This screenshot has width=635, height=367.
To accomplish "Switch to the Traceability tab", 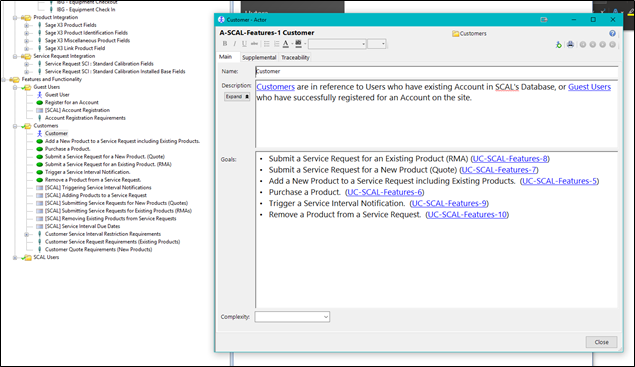I will point(295,58).
